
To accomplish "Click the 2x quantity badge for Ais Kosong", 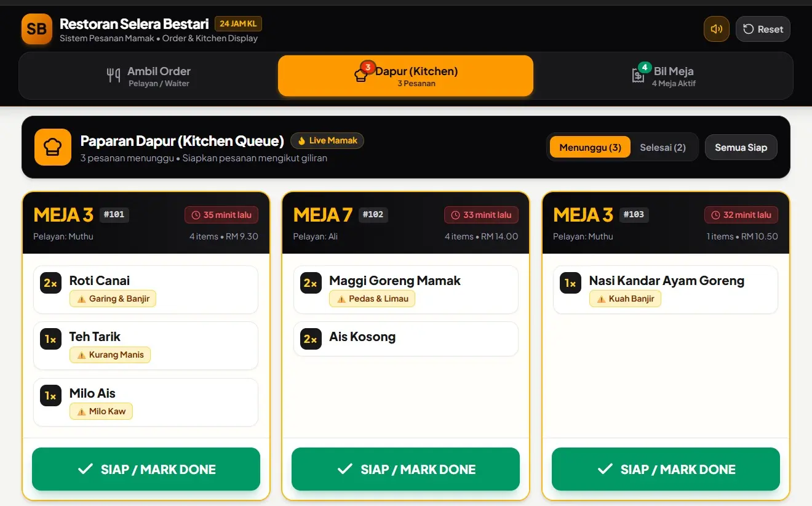I will coord(311,339).
